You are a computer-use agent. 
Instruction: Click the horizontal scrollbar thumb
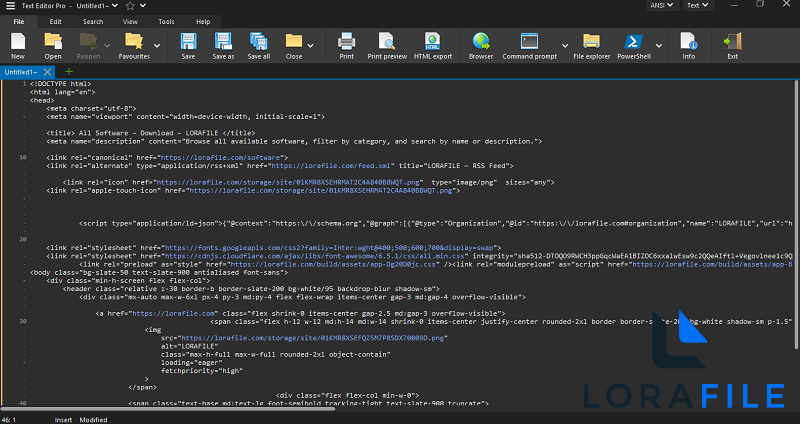[168, 408]
